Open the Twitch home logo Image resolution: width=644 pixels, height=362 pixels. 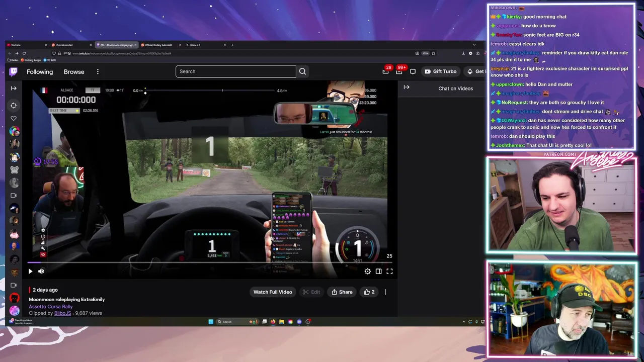[x=14, y=72]
